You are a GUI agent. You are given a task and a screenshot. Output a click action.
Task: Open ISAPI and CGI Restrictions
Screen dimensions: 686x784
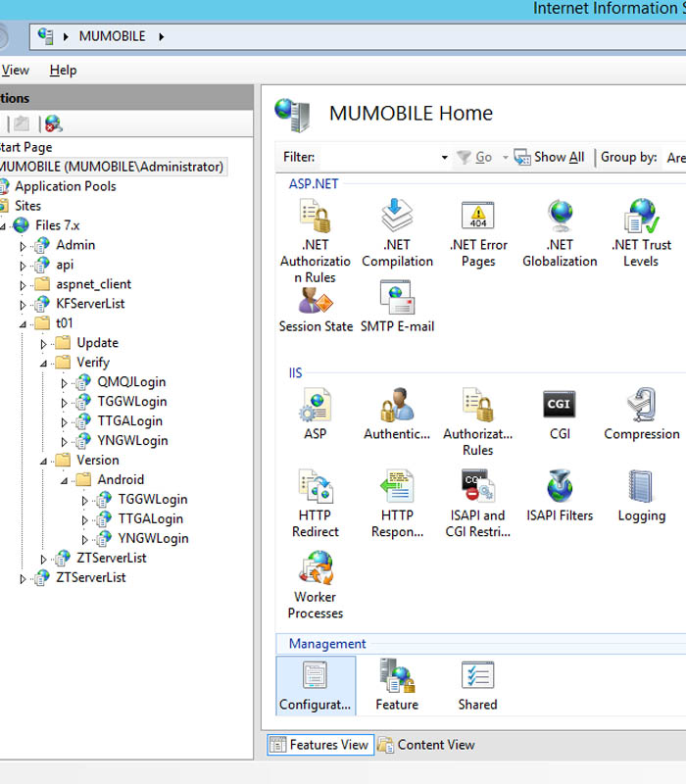(x=478, y=503)
